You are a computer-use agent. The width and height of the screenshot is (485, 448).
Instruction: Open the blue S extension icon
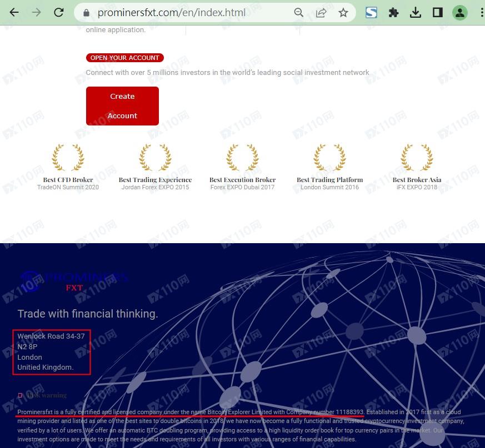[x=371, y=13]
